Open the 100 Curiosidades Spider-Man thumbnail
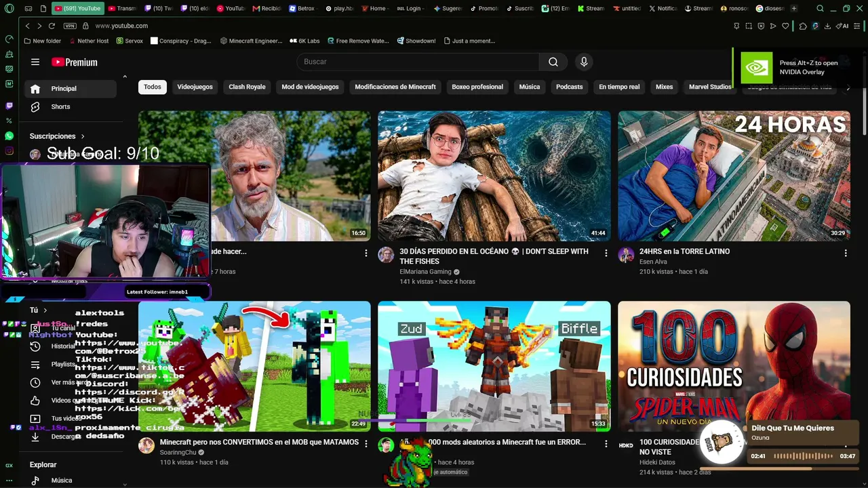This screenshot has height=488, width=868. (734, 366)
